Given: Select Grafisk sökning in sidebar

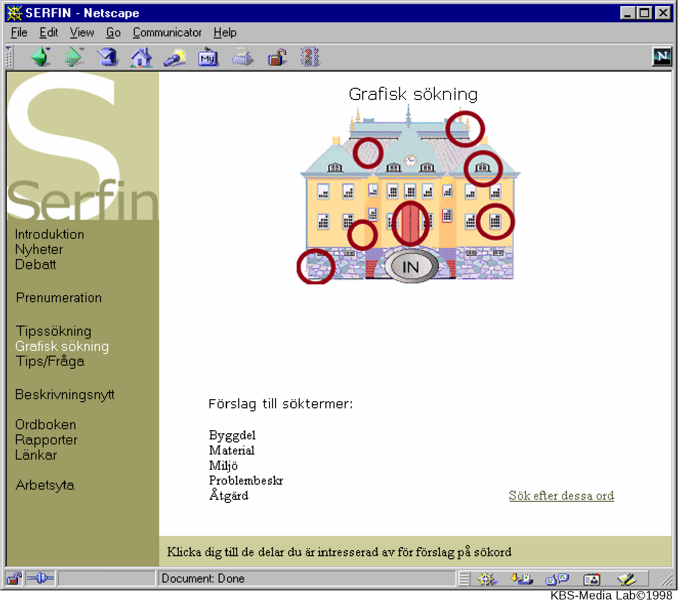Looking at the screenshot, I should 62,346.
